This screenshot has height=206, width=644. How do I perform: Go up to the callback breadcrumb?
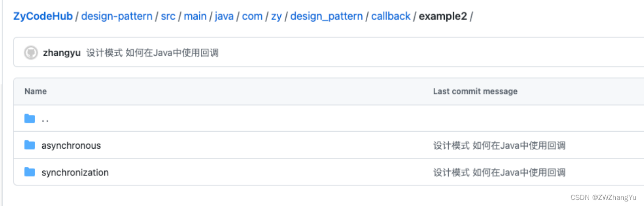coord(391,17)
